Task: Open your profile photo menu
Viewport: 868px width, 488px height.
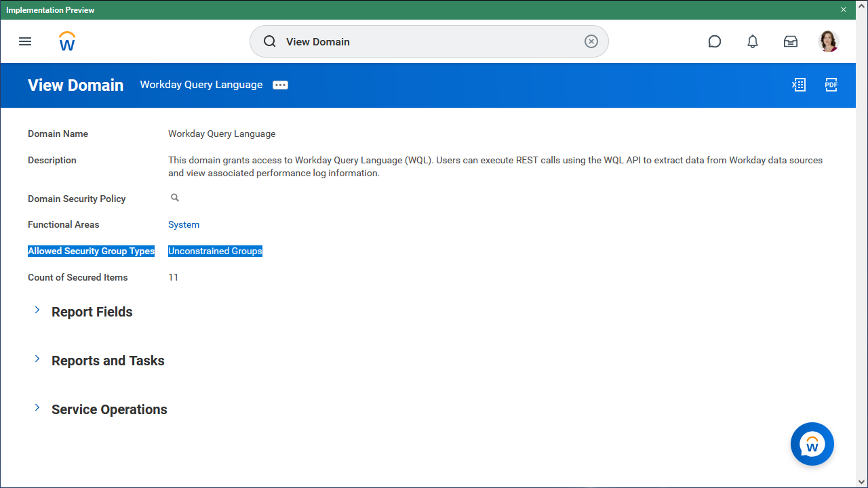Action: tap(829, 41)
